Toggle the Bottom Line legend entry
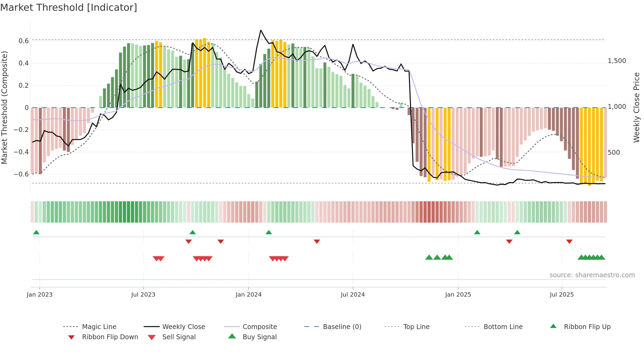 (x=494, y=327)
